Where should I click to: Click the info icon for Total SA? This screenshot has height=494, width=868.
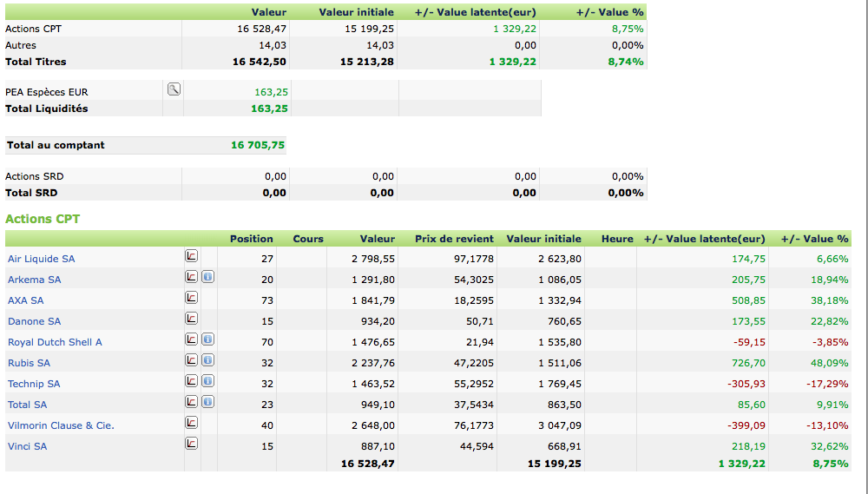tap(207, 402)
